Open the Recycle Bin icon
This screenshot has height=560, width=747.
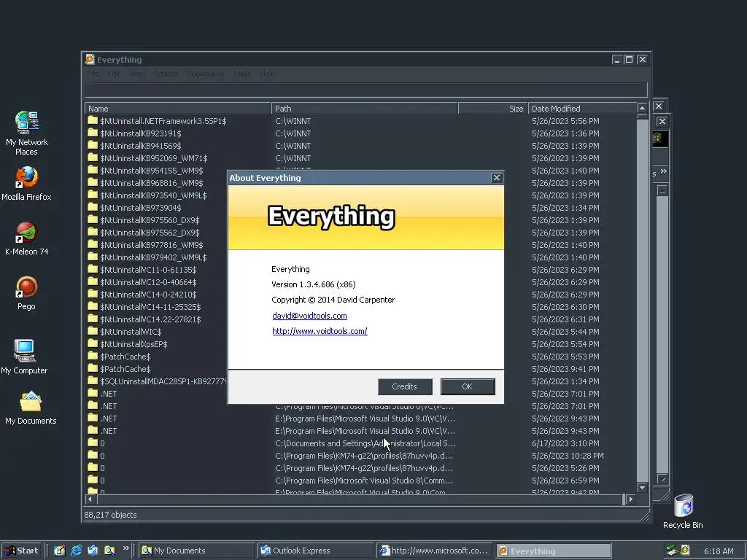[683, 511]
